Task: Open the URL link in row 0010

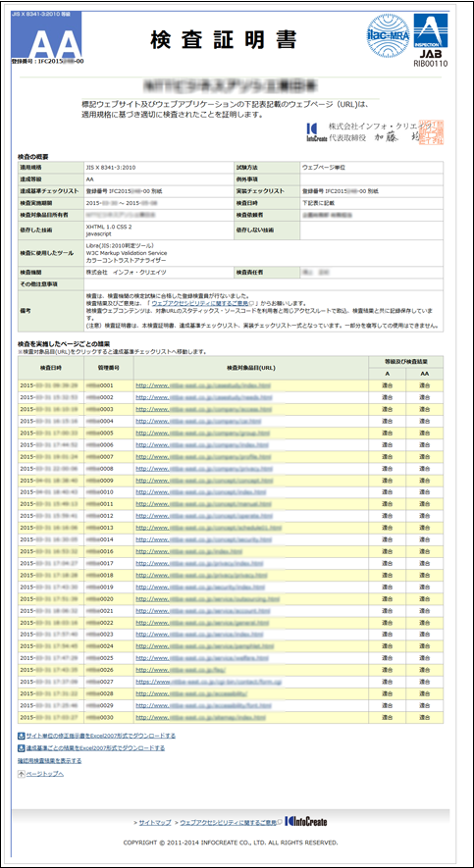Action: pyautogui.click(x=201, y=492)
